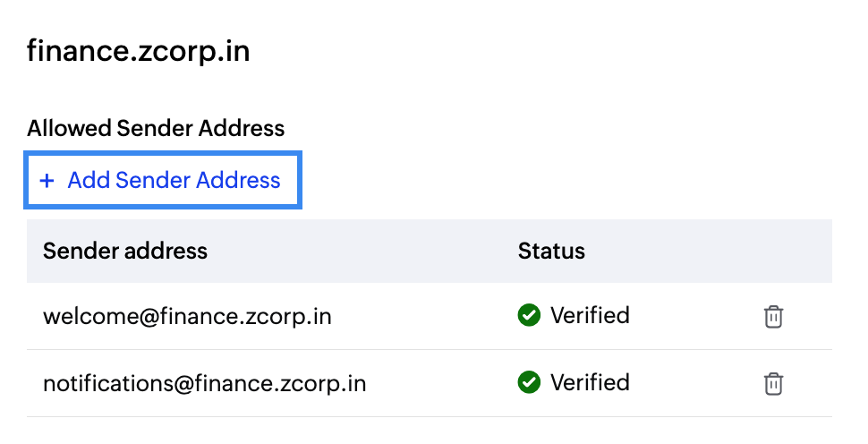Click the plus icon before Add Sender Address
Viewport: 868px width, 444px height.
(47, 181)
